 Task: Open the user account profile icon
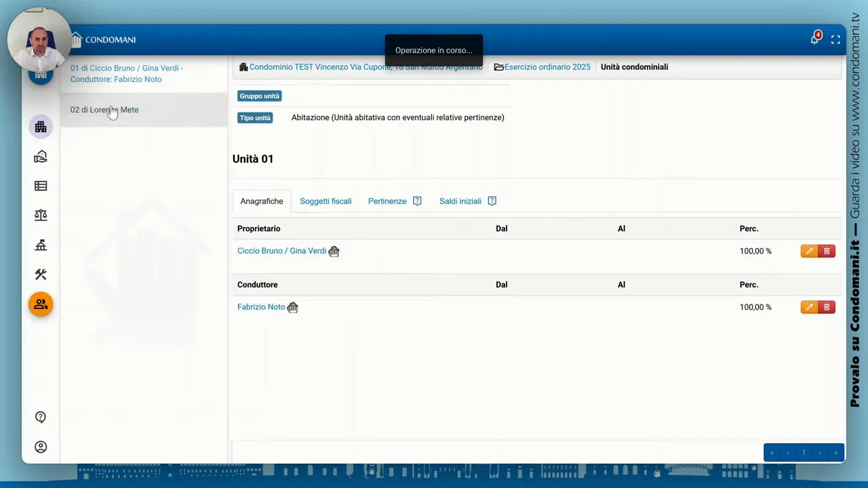click(41, 447)
